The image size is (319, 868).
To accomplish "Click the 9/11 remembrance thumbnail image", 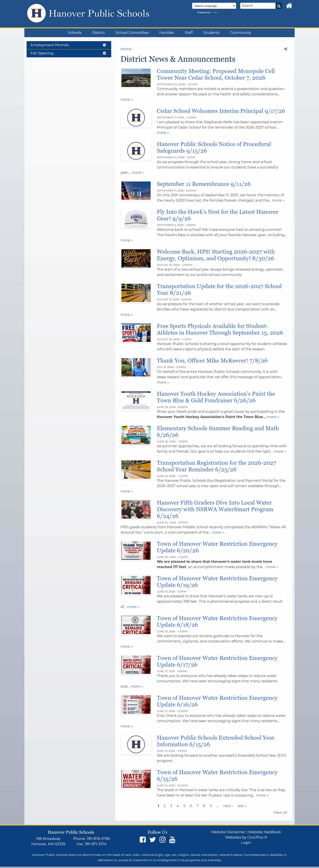I will pos(136,191).
